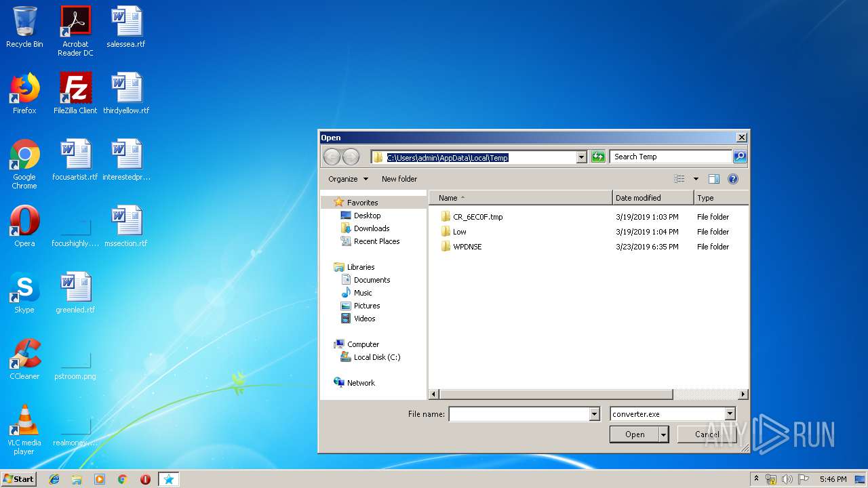The width and height of the screenshot is (868, 488).
Task: Open dialog help icon
Action: (732, 179)
